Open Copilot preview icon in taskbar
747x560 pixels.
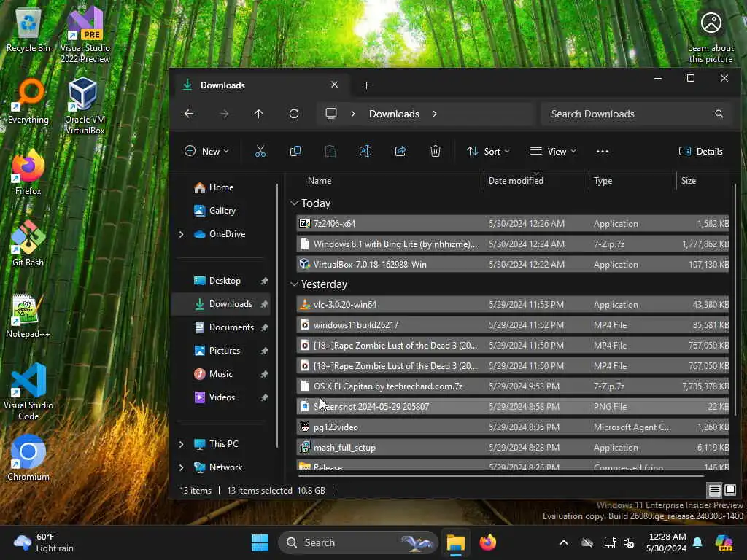pos(724,542)
